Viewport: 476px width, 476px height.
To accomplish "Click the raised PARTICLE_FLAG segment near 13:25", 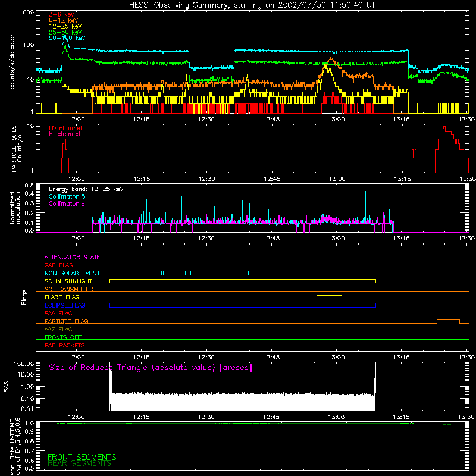I will coord(448,320).
